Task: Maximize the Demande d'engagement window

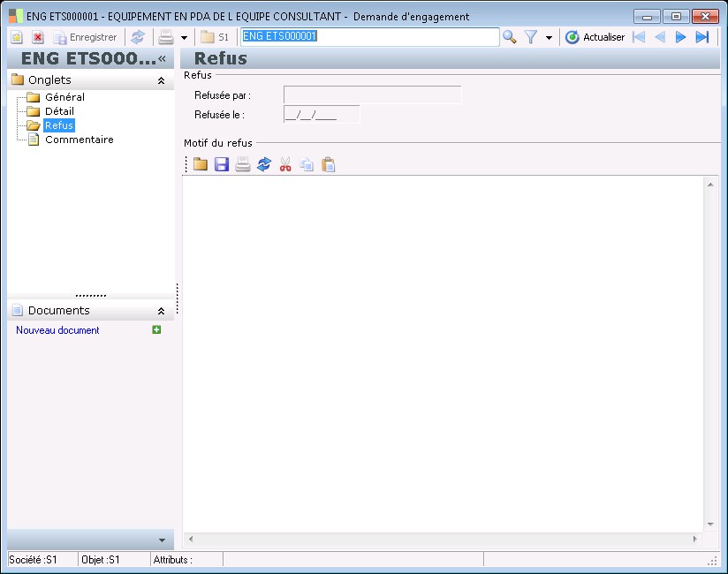Action: click(x=676, y=17)
